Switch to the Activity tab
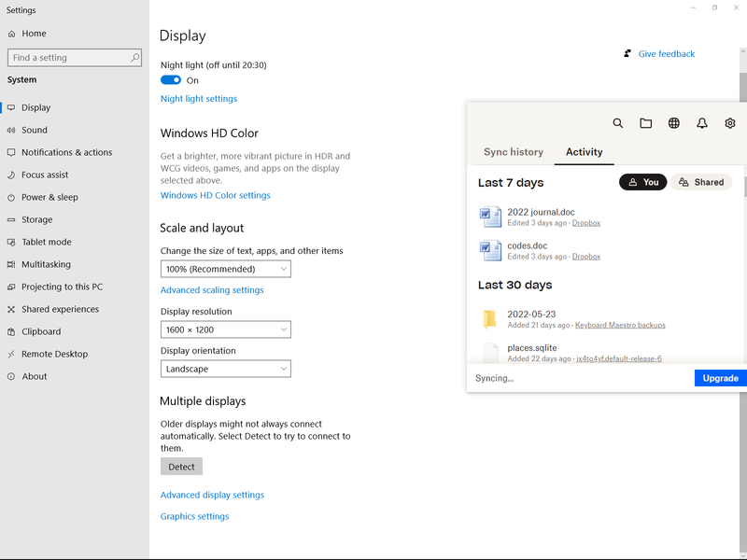The height and width of the screenshot is (560, 747). pyautogui.click(x=585, y=152)
